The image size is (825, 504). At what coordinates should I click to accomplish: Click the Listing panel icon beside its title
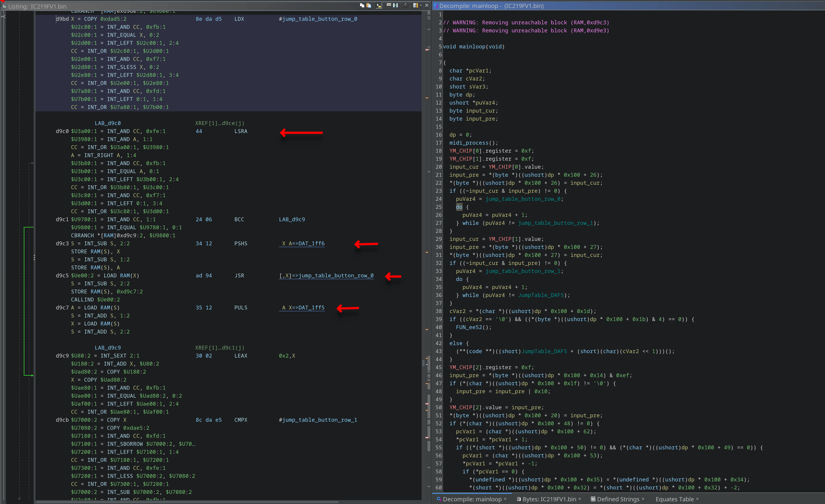(x=5, y=6)
